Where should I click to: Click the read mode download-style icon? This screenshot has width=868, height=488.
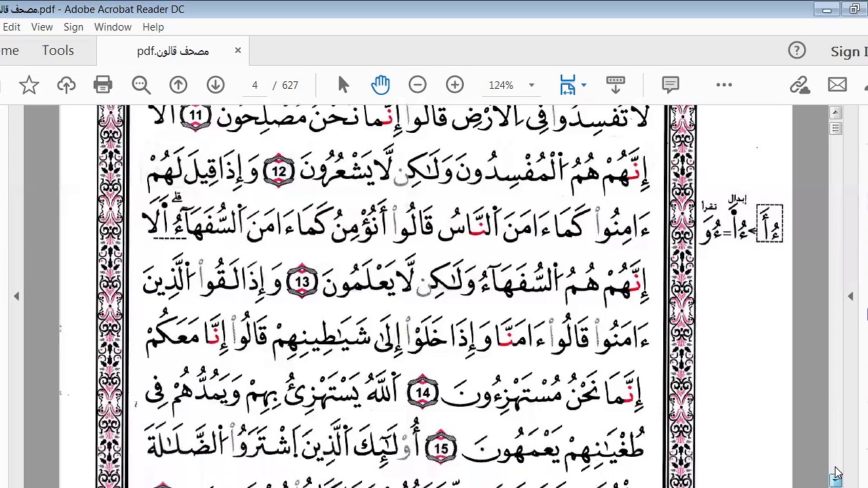616,85
